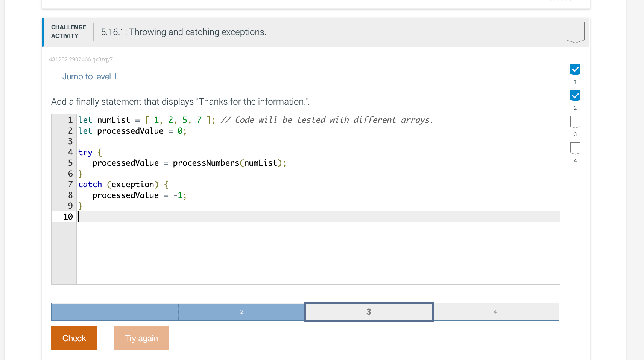
Task: Click the Try again button
Action: [141, 338]
